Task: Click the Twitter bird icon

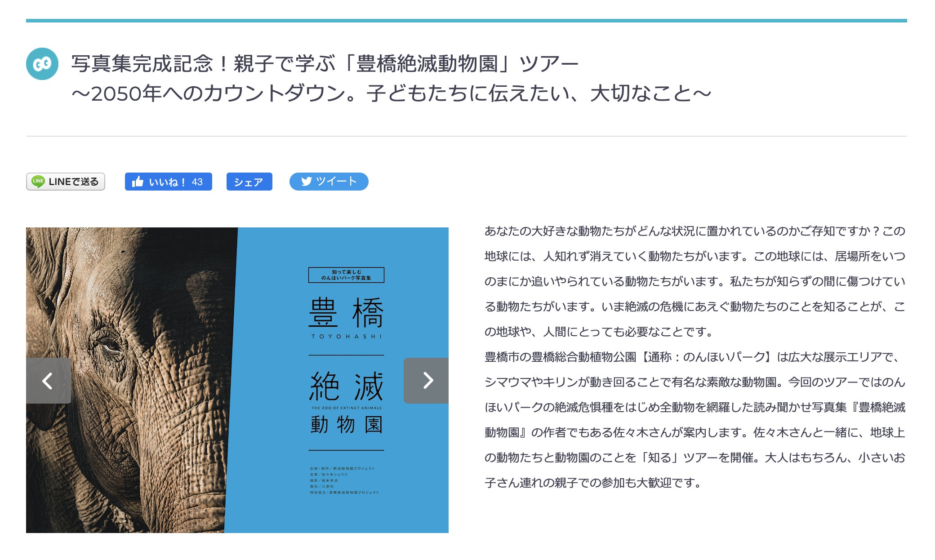Action: 307,182
